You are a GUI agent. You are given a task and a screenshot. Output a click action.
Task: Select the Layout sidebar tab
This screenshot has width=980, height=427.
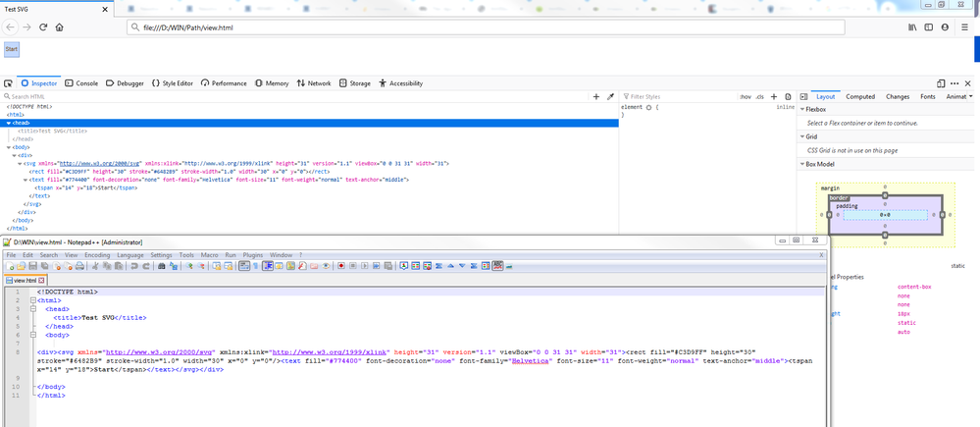click(825, 97)
